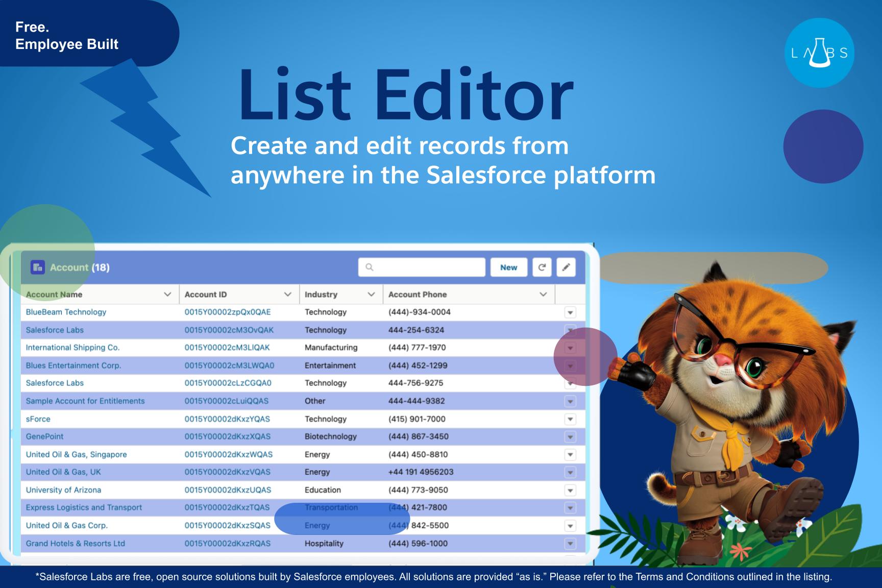Image resolution: width=882 pixels, height=588 pixels.
Task: Open row action arrow for sForce
Action: coord(570,419)
